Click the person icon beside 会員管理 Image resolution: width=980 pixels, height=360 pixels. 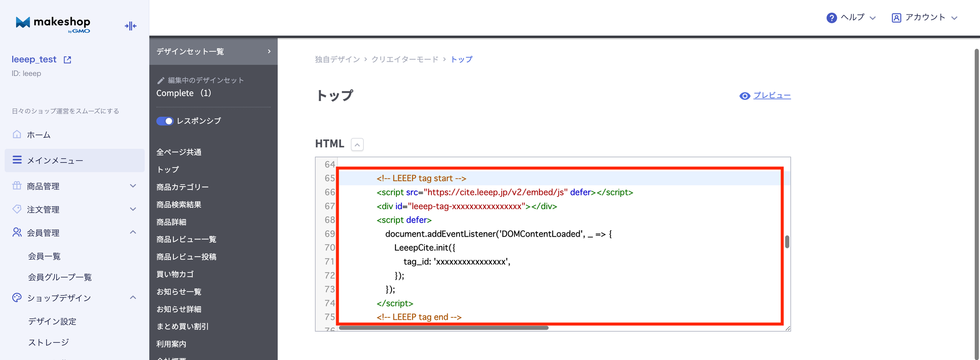pyautogui.click(x=17, y=232)
